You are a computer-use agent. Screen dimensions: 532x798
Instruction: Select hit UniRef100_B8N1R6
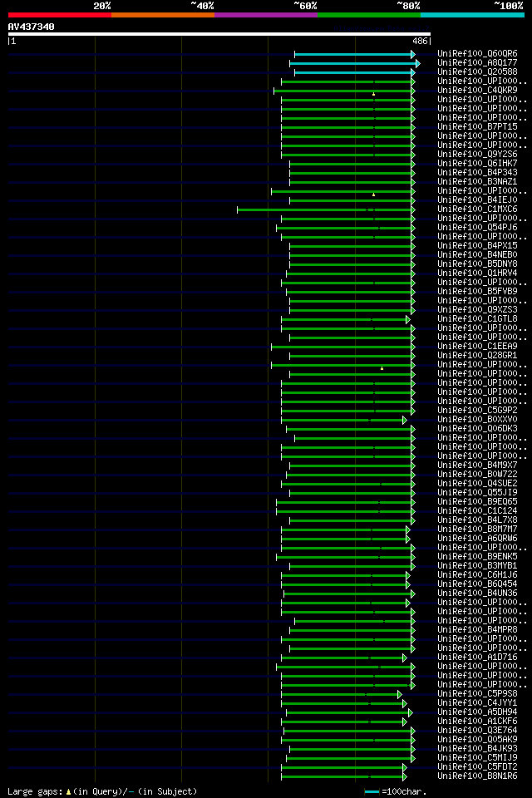point(477,776)
